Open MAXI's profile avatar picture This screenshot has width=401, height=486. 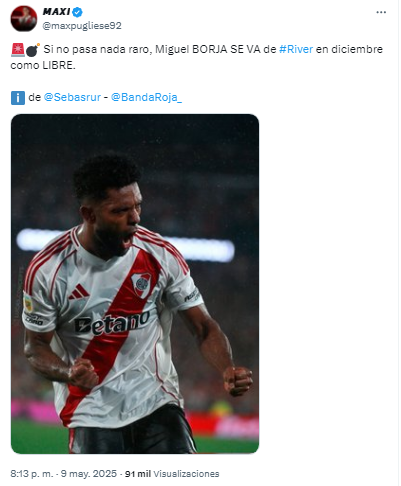(x=24, y=18)
